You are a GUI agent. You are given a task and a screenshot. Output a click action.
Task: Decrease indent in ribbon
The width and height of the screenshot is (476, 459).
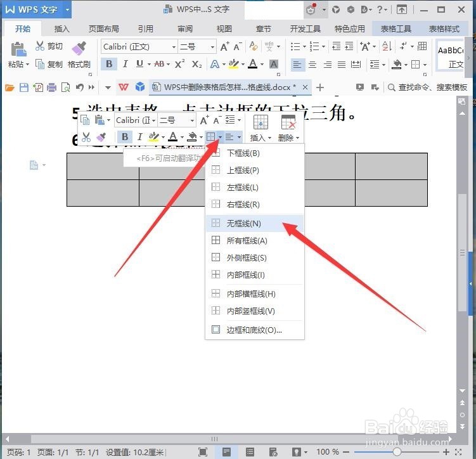click(x=336, y=46)
